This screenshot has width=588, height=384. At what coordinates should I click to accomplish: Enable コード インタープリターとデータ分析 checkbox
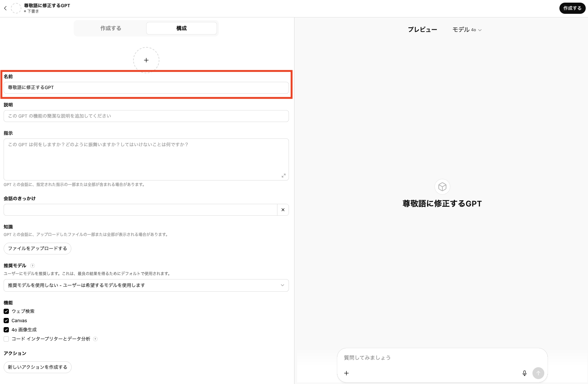pyautogui.click(x=6, y=339)
